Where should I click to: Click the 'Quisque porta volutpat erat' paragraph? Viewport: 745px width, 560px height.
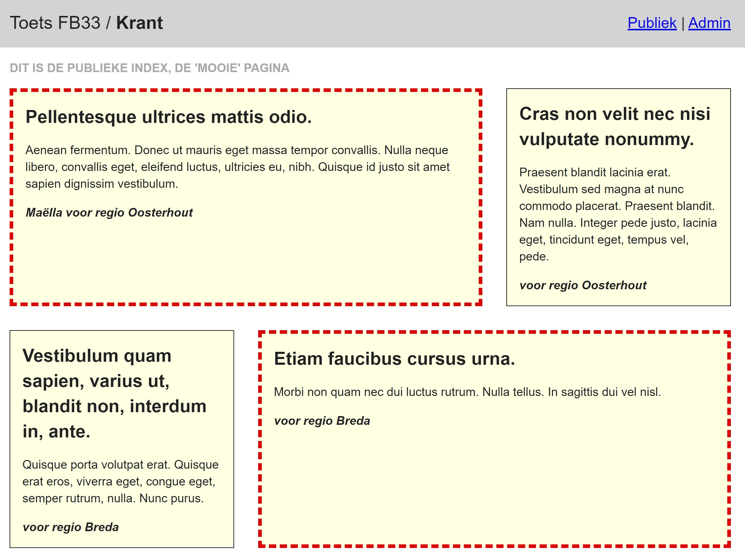[120, 481]
